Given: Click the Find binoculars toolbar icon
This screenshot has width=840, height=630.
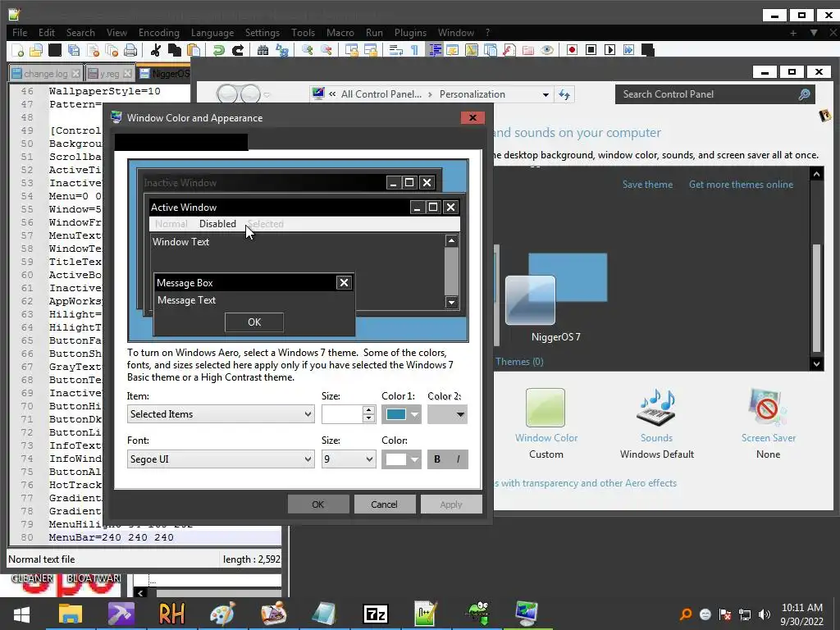Looking at the screenshot, I should point(262,50).
